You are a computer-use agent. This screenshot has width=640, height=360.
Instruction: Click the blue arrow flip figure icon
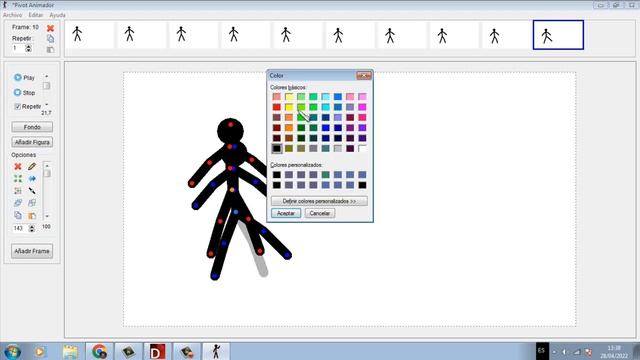click(x=32, y=178)
